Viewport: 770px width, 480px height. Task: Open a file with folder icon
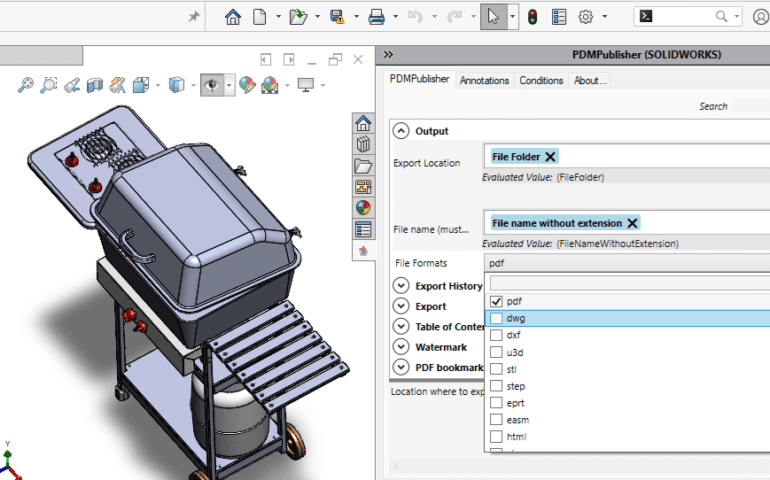coord(298,17)
